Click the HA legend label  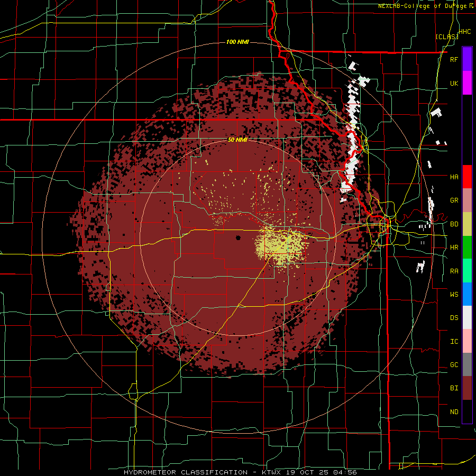click(454, 177)
